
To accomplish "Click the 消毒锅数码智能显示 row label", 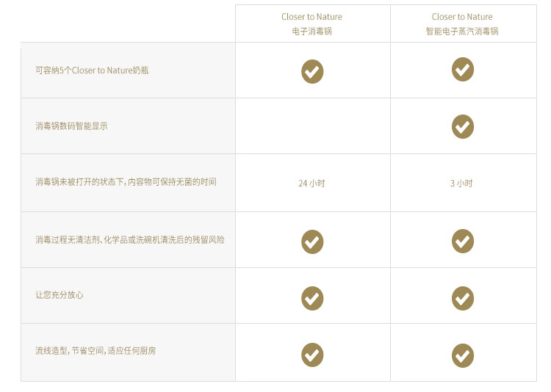I will point(71,126).
